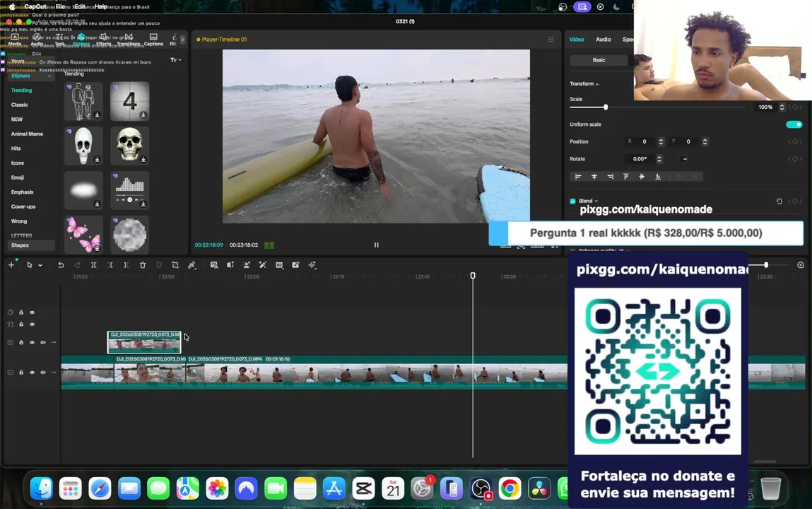This screenshot has width=812, height=509.
Task: Click the timeline zoom slider handle
Action: click(x=766, y=265)
